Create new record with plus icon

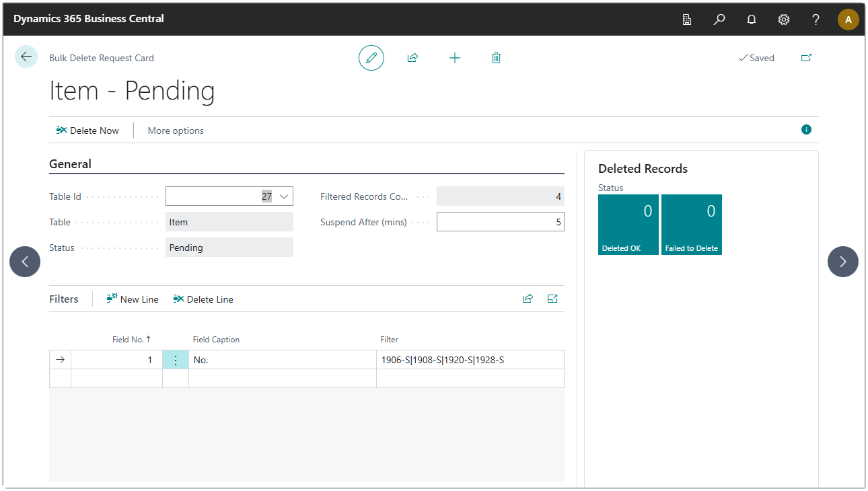(455, 58)
